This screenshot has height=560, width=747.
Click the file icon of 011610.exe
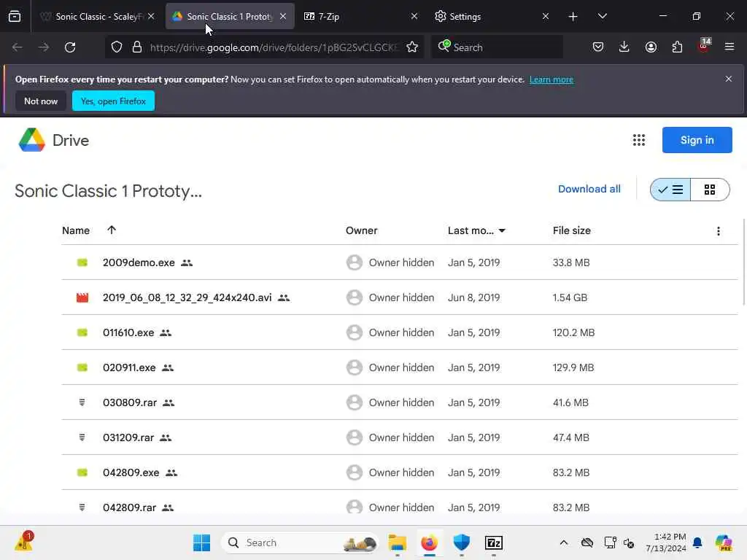pyautogui.click(x=82, y=332)
